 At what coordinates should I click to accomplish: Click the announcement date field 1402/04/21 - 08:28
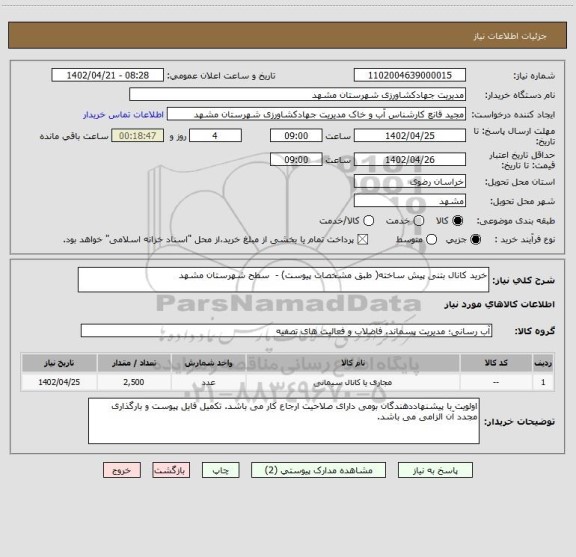[x=108, y=75]
